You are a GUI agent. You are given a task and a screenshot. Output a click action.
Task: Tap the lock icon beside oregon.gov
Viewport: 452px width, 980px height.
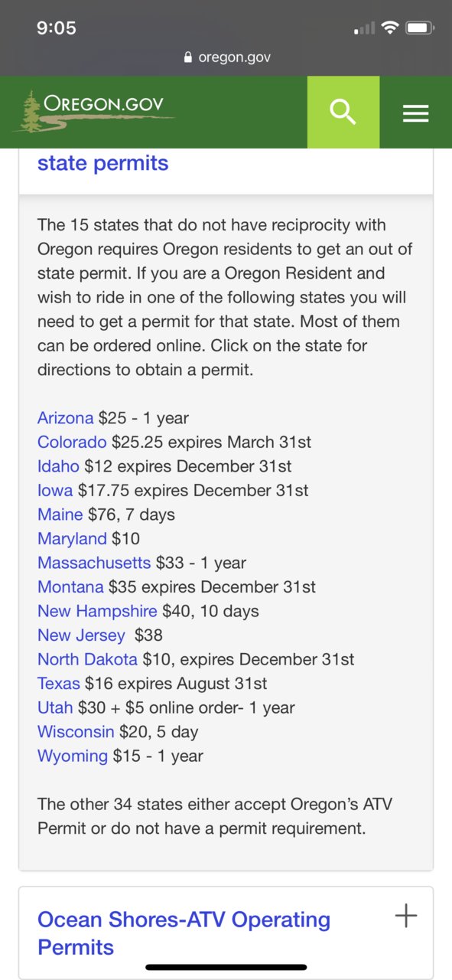click(188, 57)
